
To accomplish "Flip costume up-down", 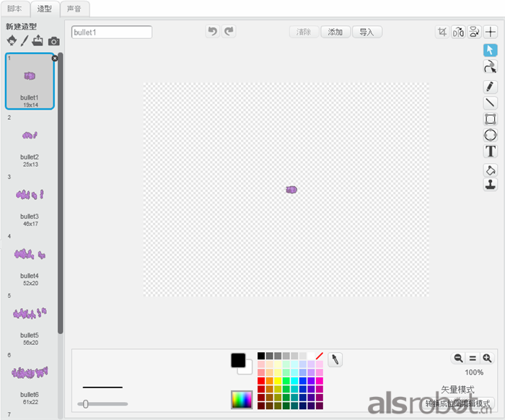I will click(475, 32).
